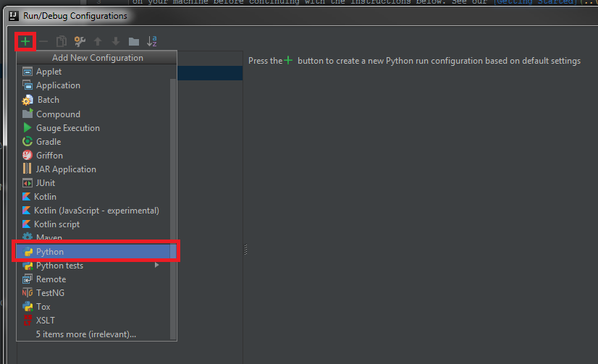Click the Move Up arrow icon
The height and width of the screenshot is (364, 598).
(x=98, y=41)
